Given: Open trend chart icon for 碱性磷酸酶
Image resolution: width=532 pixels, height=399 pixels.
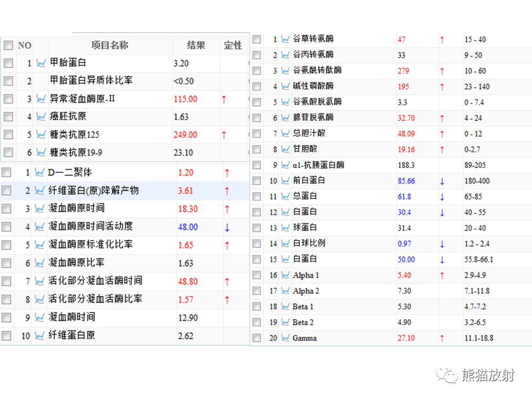Looking at the screenshot, I should pos(285,86).
